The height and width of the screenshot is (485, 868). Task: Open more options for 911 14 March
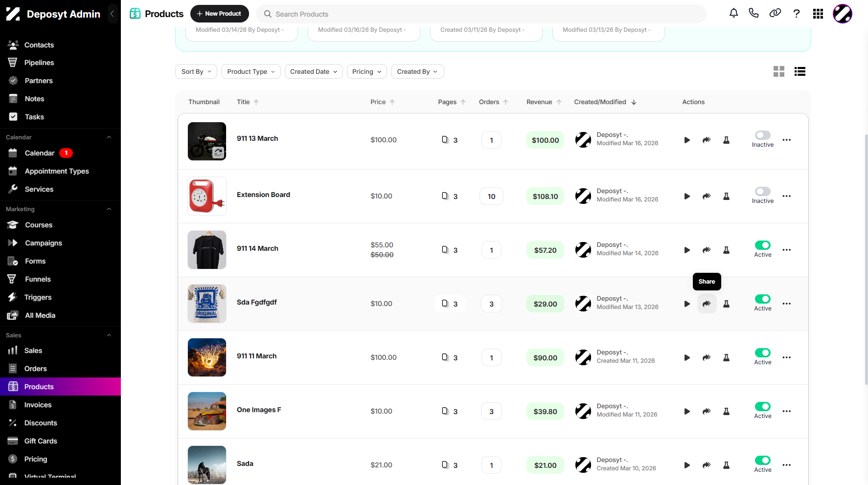pyautogui.click(x=786, y=250)
